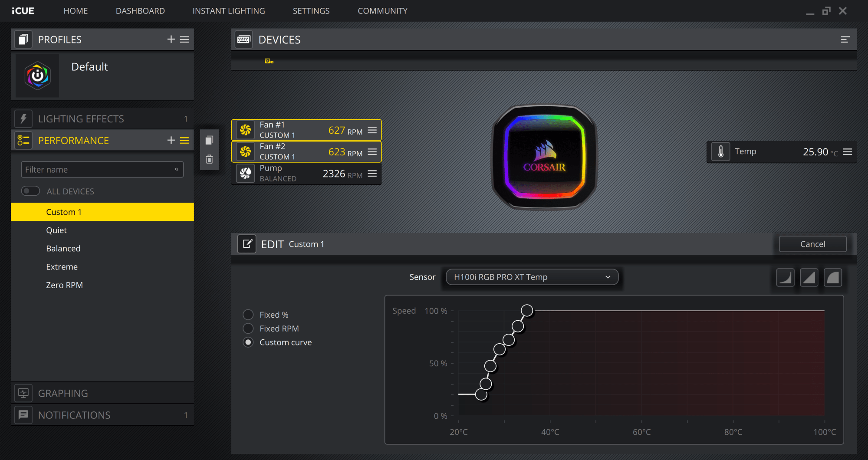868x460 pixels.
Task: Open the Performance hamburger menu
Action: click(184, 141)
